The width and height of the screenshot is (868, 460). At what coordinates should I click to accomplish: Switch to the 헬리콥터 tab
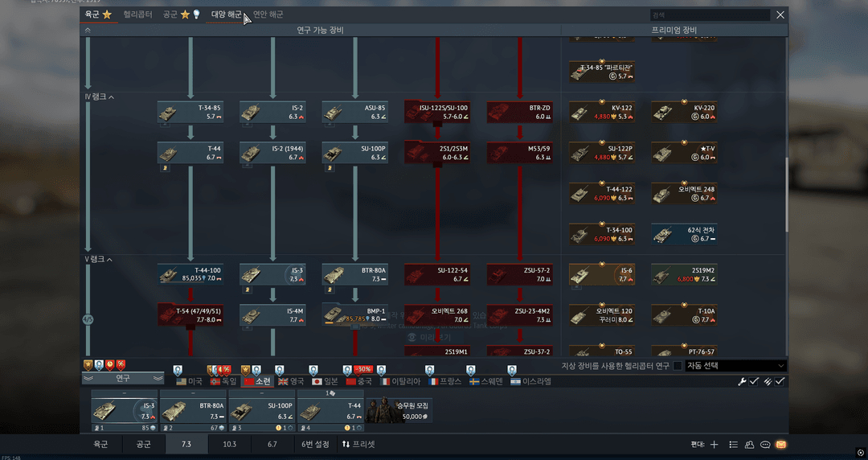tap(137, 14)
